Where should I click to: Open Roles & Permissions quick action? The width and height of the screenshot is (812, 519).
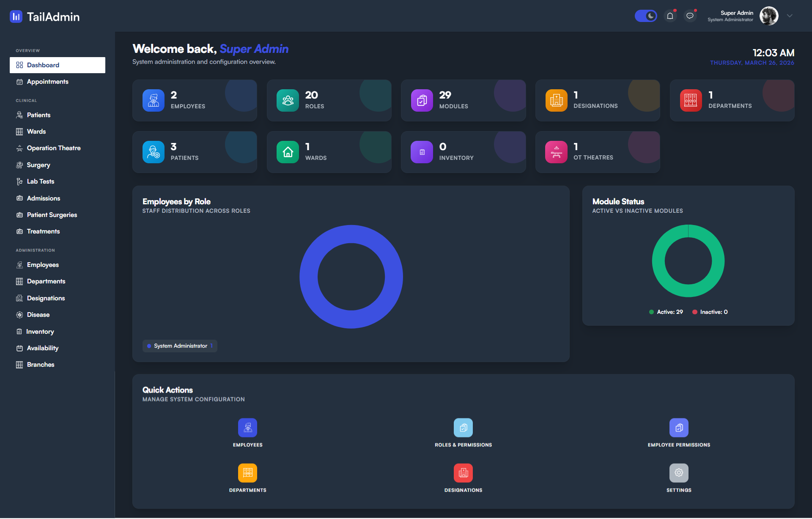pos(463,428)
